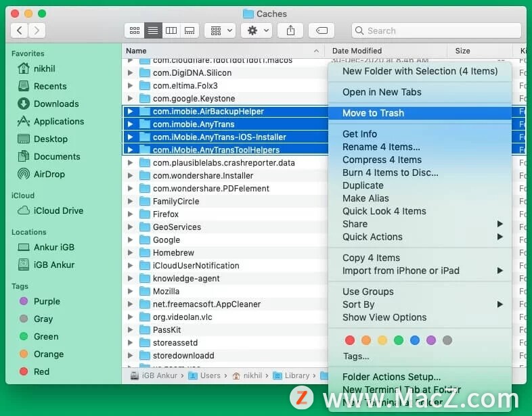Expand the com.imobie.AirBackupHelper folder
The height and width of the screenshot is (416, 532).
[x=130, y=112]
